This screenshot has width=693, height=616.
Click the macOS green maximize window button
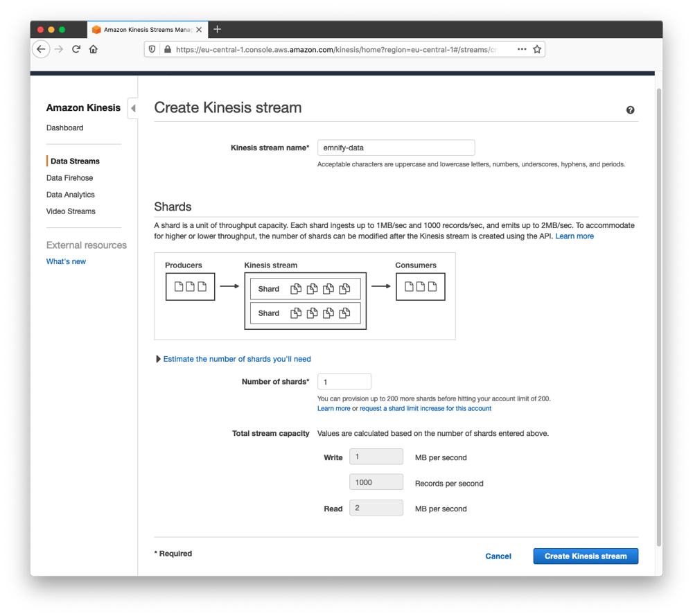[62, 30]
